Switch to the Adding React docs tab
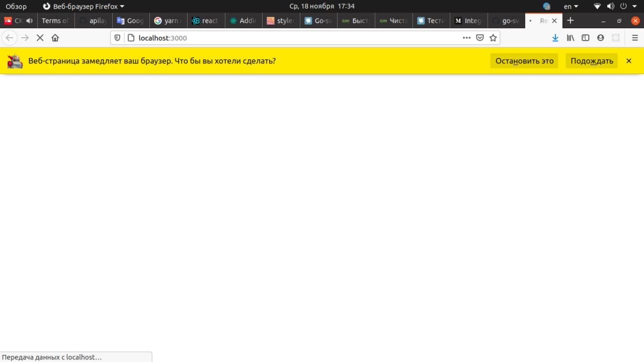Screen dimensions: 644x362 244,21
